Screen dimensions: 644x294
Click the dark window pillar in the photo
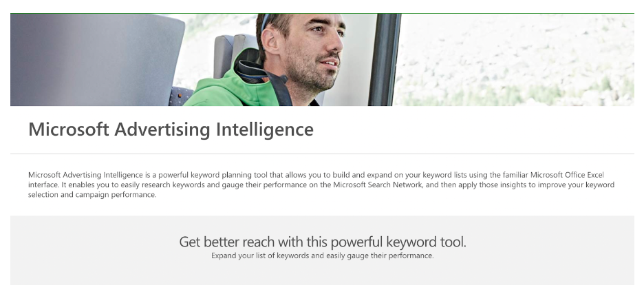click(x=384, y=59)
